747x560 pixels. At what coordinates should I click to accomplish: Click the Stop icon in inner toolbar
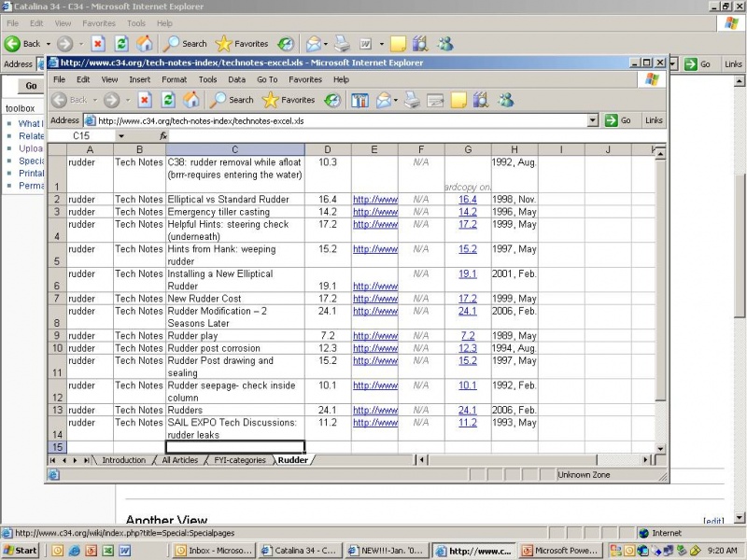coord(145,100)
